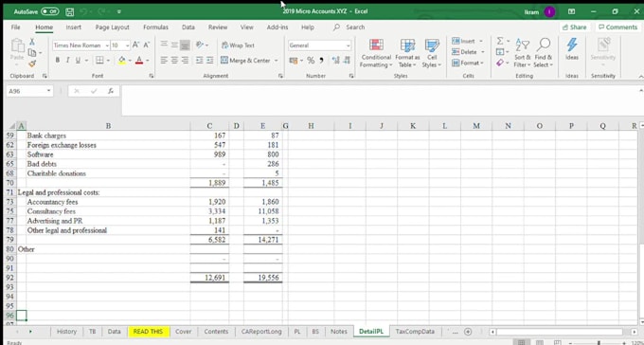Click Merge & Center
Screen dimensions: 644x345
(245, 61)
